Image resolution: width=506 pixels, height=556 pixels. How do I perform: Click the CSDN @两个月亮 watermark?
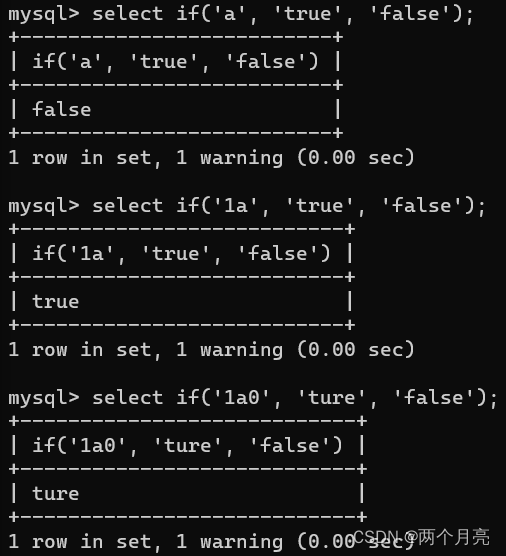point(422,538)
